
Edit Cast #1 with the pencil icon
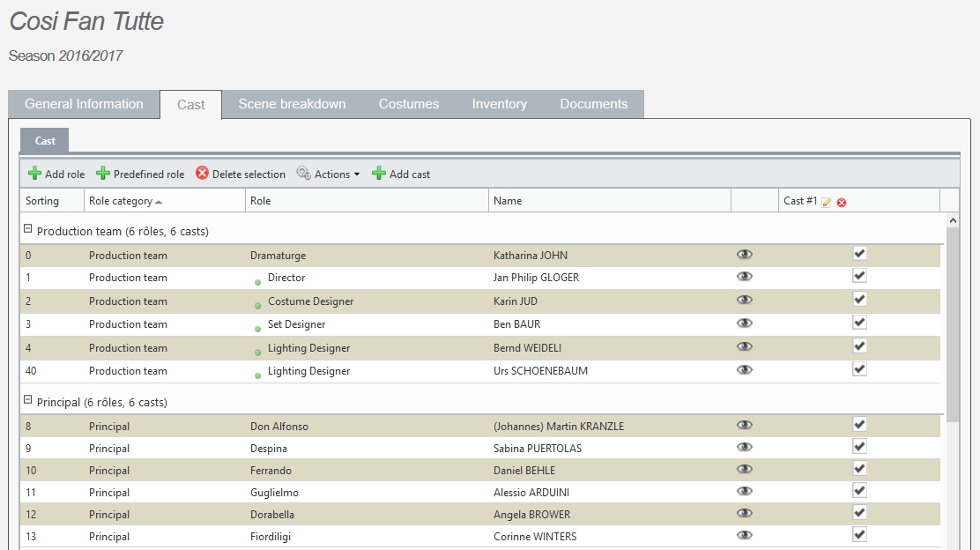coord(827,203)
